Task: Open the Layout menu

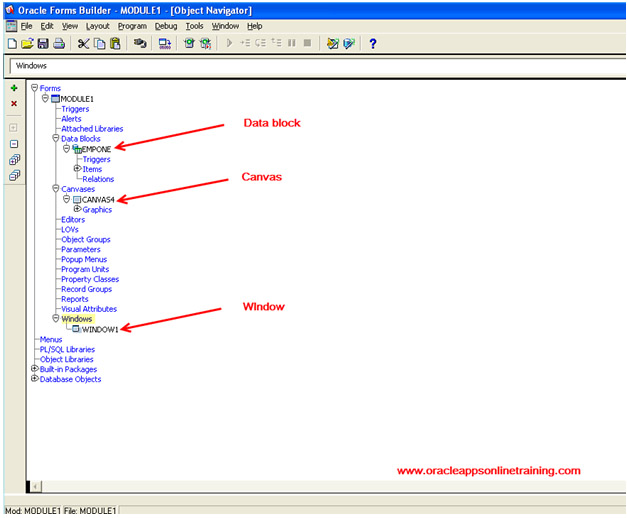Action: click(x=98, y=26)
